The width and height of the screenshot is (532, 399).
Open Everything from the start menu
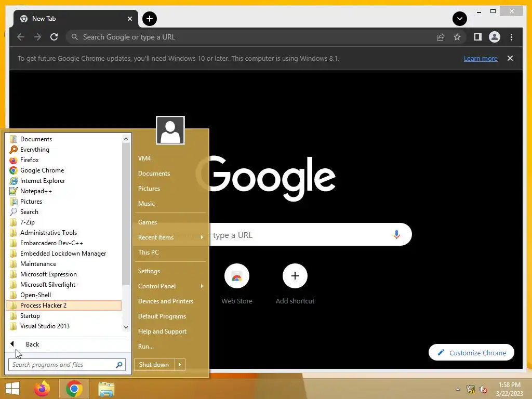click(64, 149)
